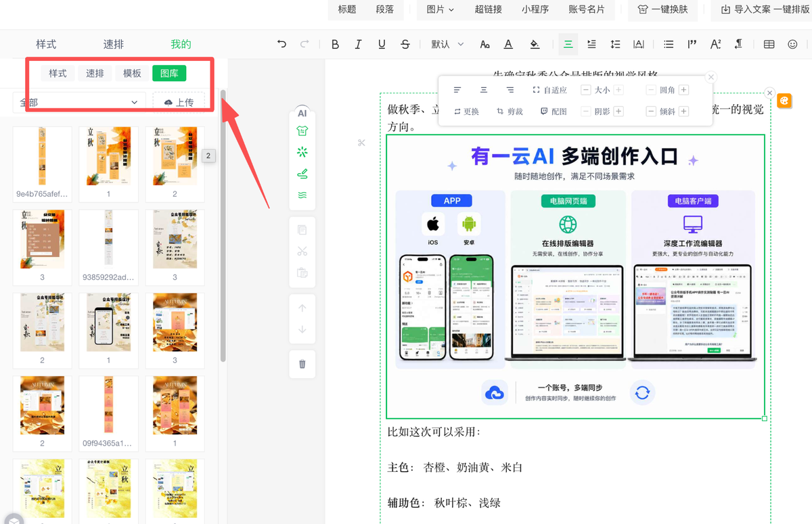Increase 圆角 with the plus button

pos(683,90)
